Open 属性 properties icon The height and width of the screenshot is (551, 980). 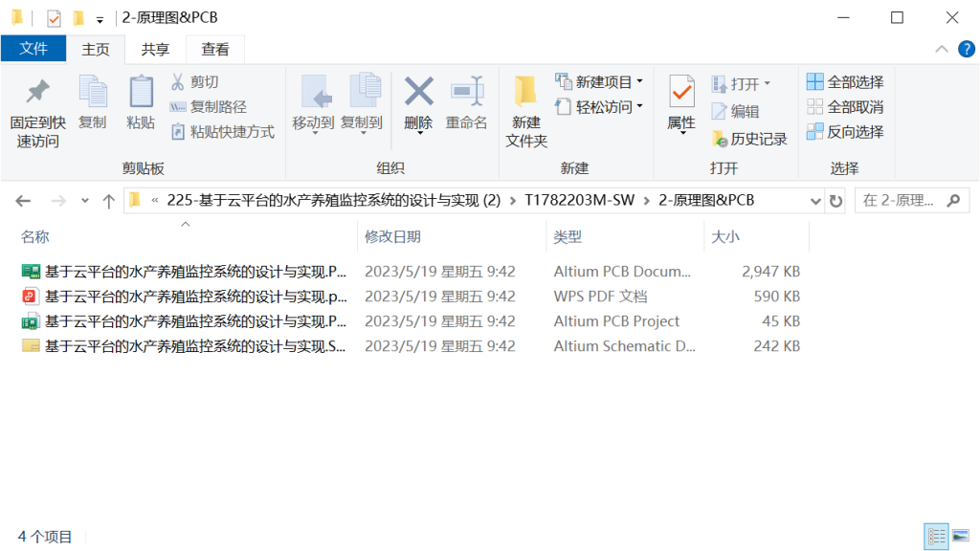(x=680, y=92)
